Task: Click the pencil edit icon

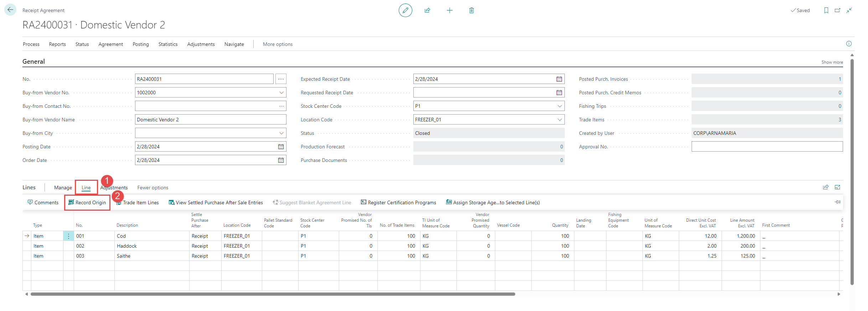Action: [x=405, y=10]
